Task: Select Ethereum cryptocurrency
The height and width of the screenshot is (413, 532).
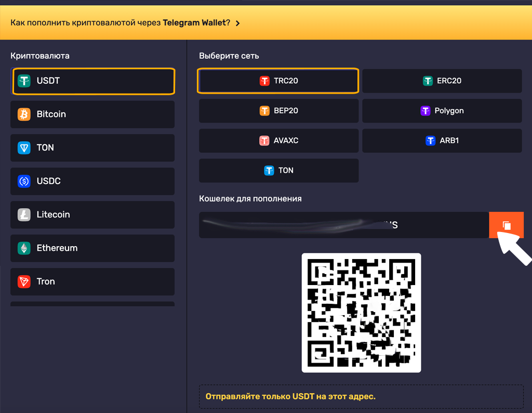Action: [92, 248]
